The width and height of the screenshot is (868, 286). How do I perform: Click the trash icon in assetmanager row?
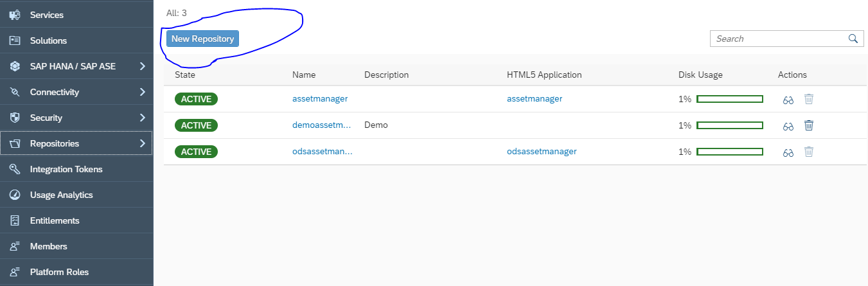coord(809,99)
